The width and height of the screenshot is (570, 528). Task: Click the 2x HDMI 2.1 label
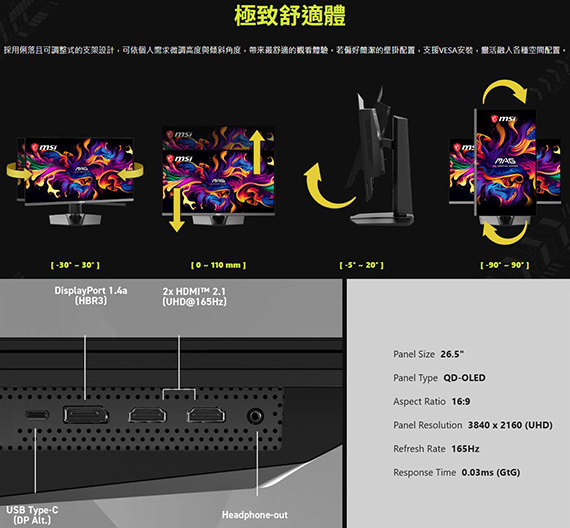194,297
